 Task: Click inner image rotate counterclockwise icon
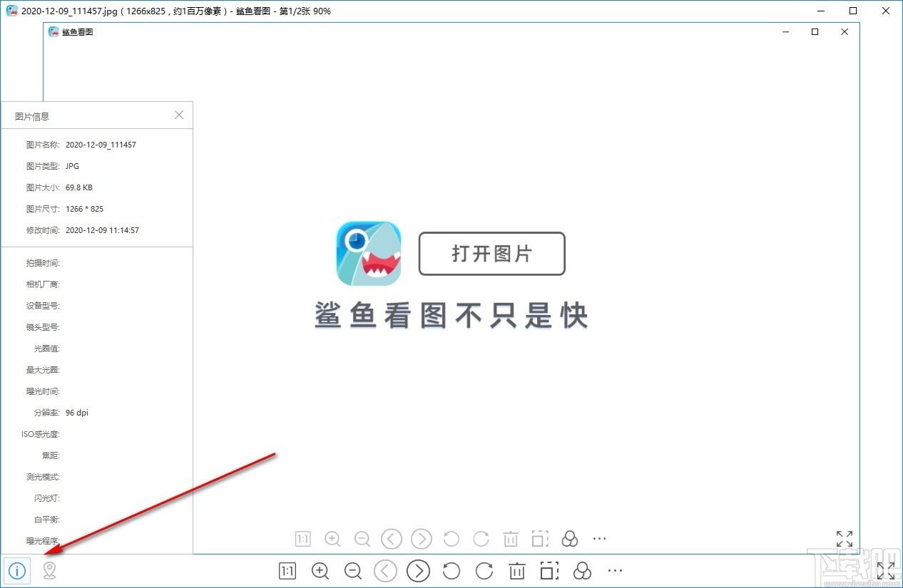(x=451, y=540)
